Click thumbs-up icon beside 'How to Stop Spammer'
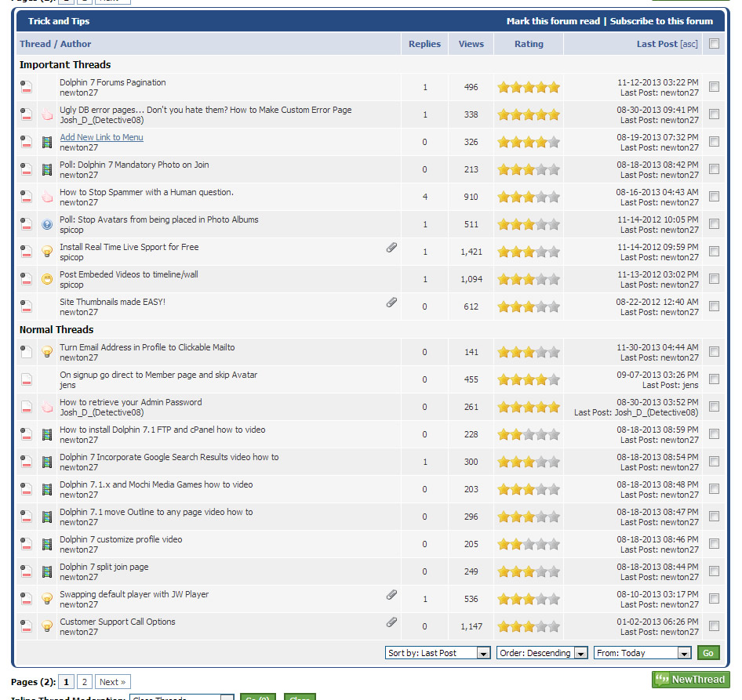Screen dimensions: 742x700 47,197
